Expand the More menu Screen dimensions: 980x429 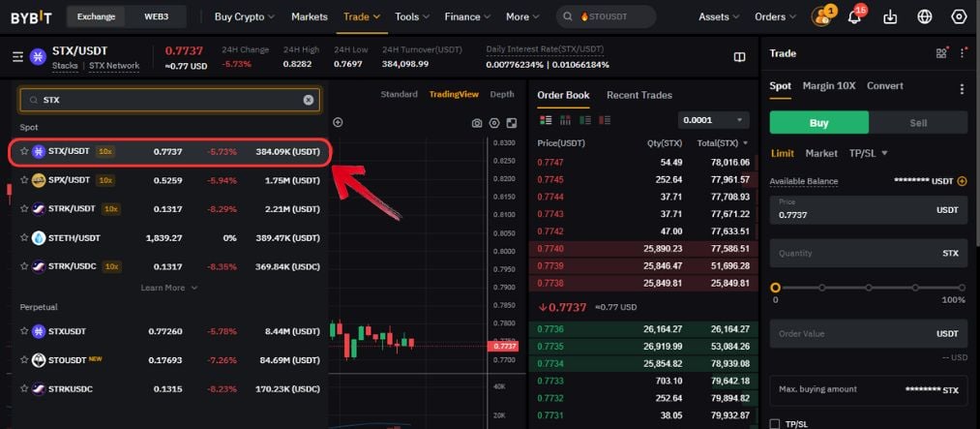522,16
